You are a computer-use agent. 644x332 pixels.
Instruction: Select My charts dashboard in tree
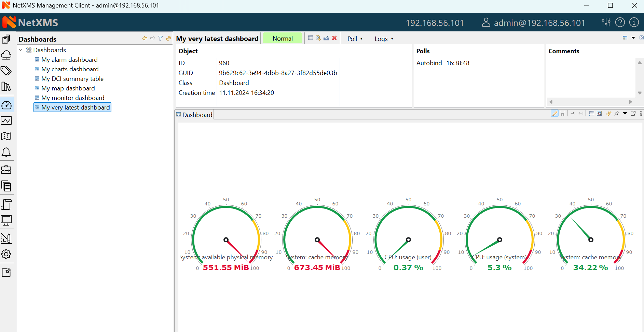click(x=70, y=69)
